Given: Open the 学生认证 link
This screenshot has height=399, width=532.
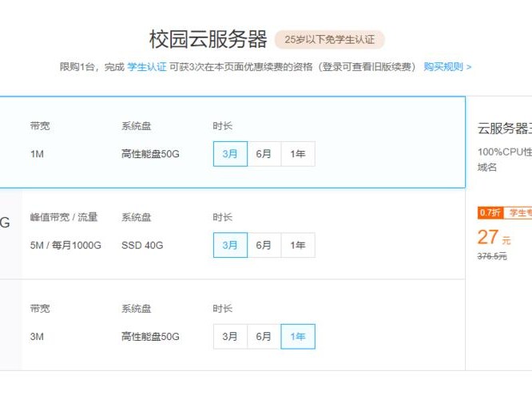Looking at the screenshot, I should click(147, 67).
